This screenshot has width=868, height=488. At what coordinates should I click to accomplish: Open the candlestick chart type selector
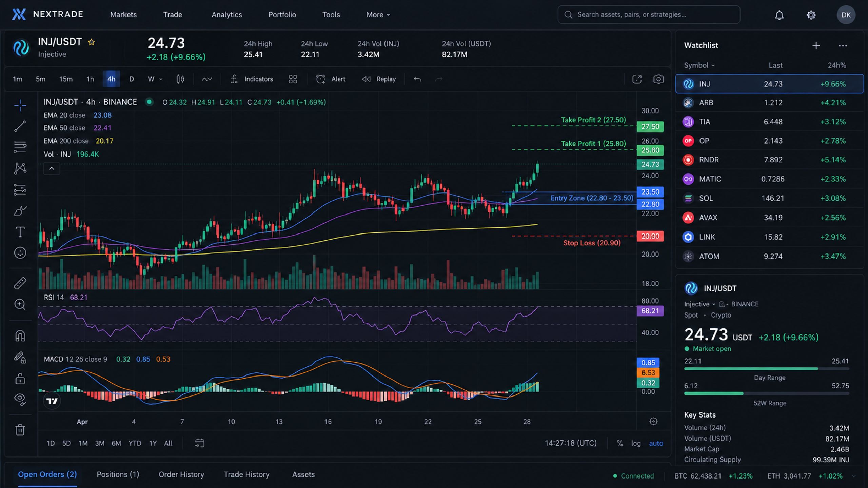[x=180, y=79]
